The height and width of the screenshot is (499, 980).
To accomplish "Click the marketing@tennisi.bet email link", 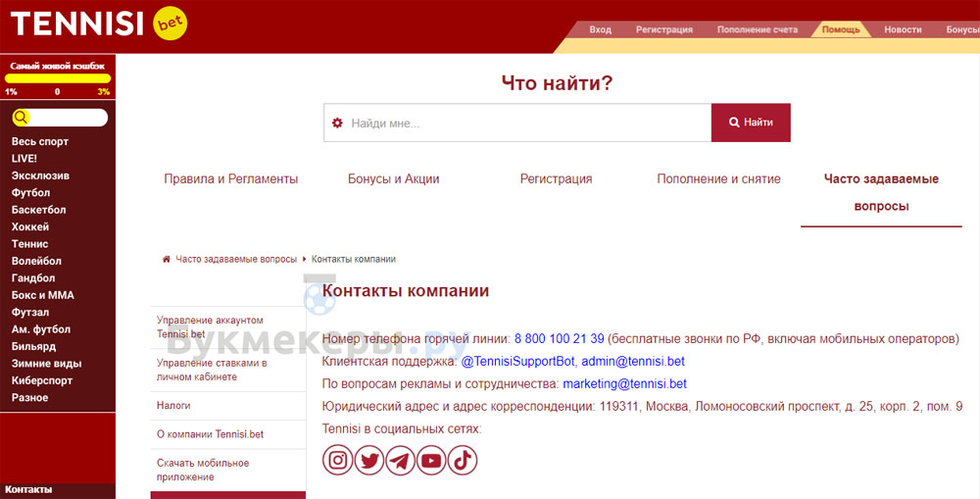I will tap(624, 384).
